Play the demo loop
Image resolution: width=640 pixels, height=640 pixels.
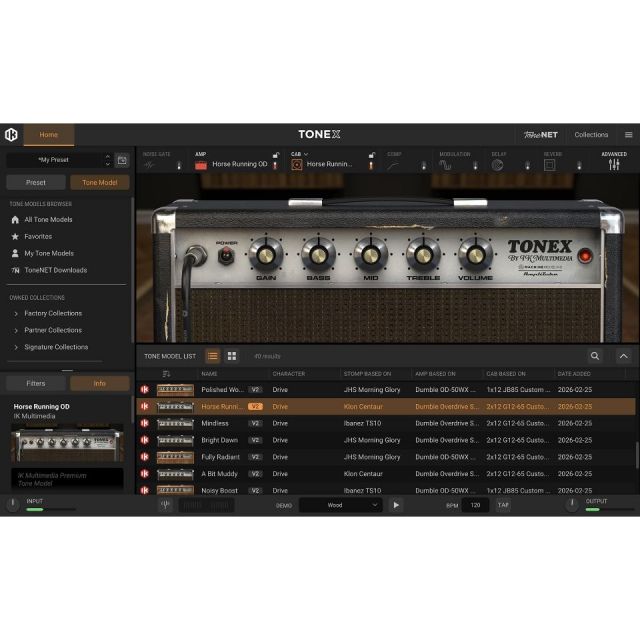click(x=396, y=505)
